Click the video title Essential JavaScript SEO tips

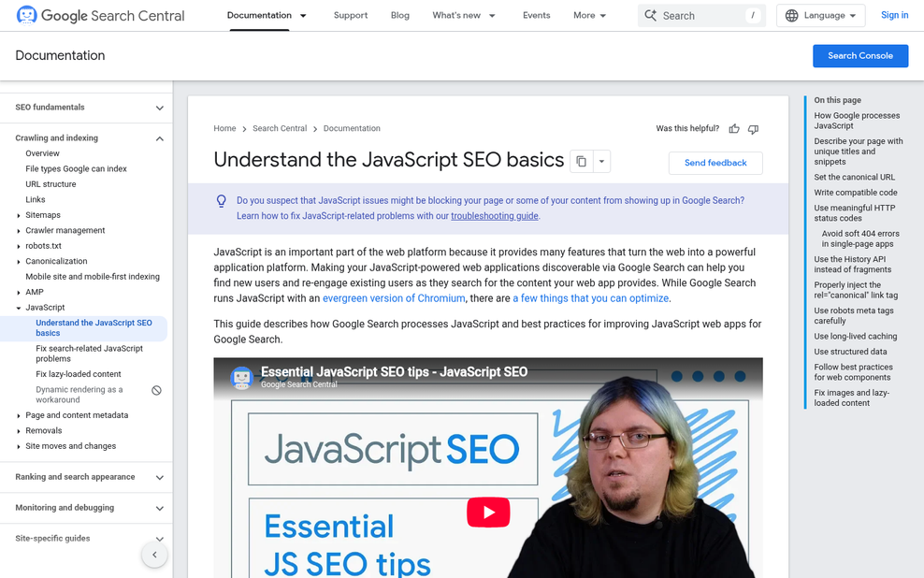(395, 372)
